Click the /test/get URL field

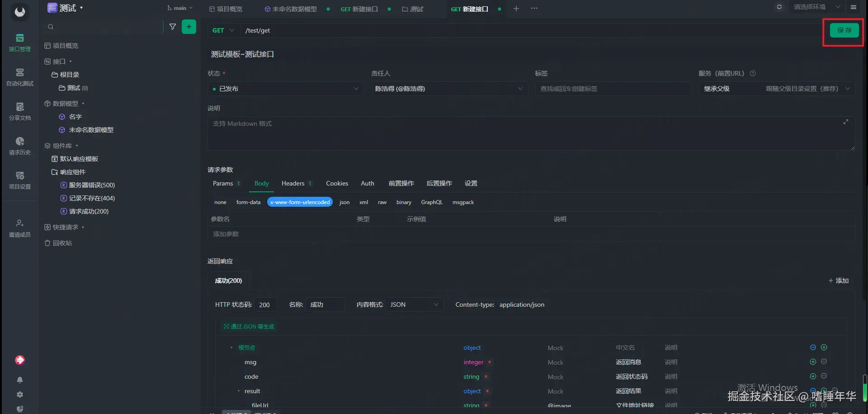531,30
